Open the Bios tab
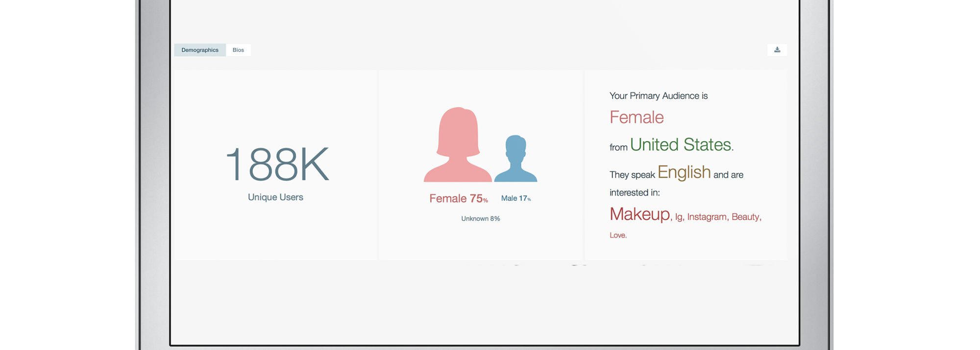The height and width of the screenshot is (350, 980). click(238, 50)
